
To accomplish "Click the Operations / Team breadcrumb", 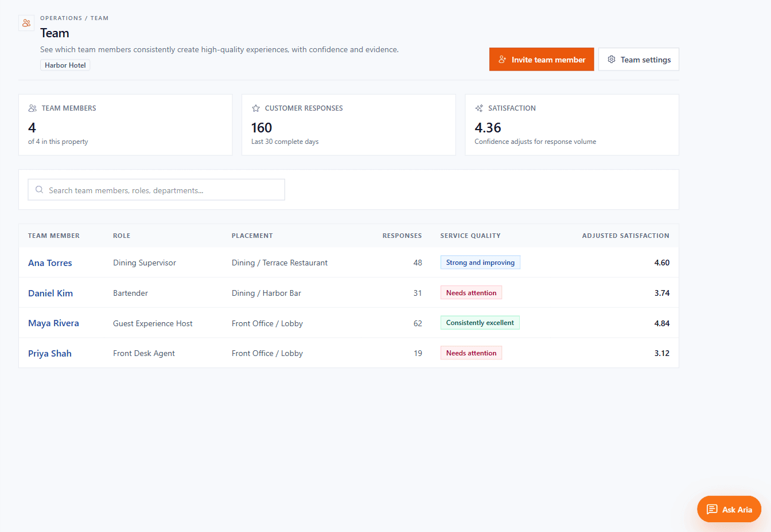I will coord(74,18).
